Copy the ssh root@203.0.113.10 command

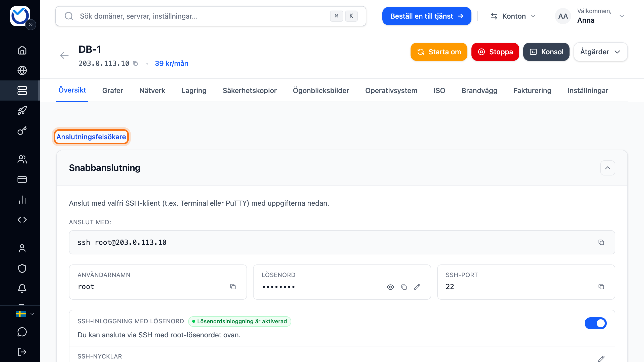pyautogui.click(x=601, y=242)
